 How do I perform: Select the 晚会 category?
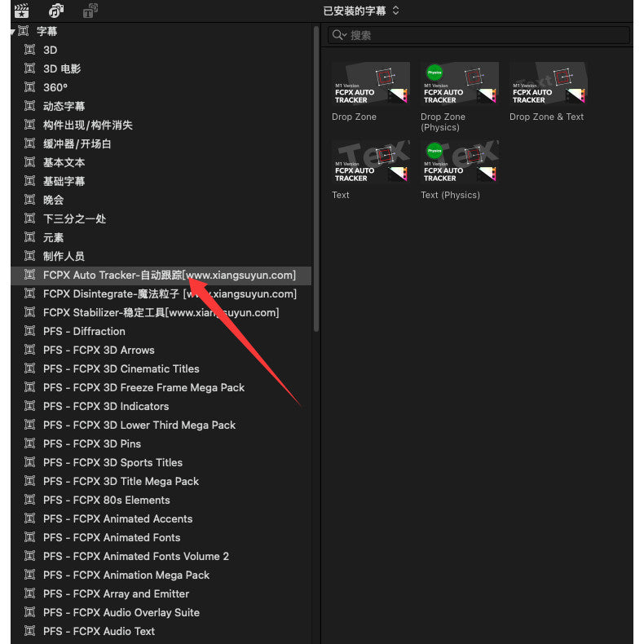161,200
